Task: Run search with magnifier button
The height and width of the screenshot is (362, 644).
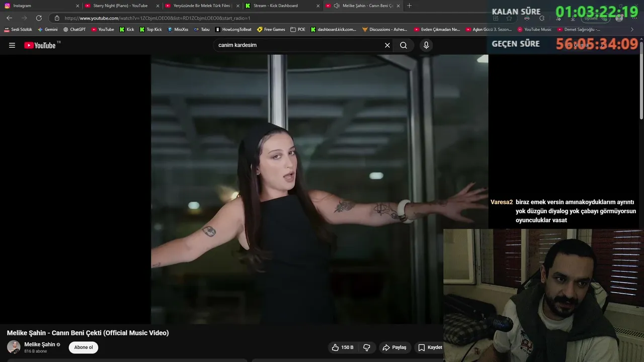Action: (404, 45)
